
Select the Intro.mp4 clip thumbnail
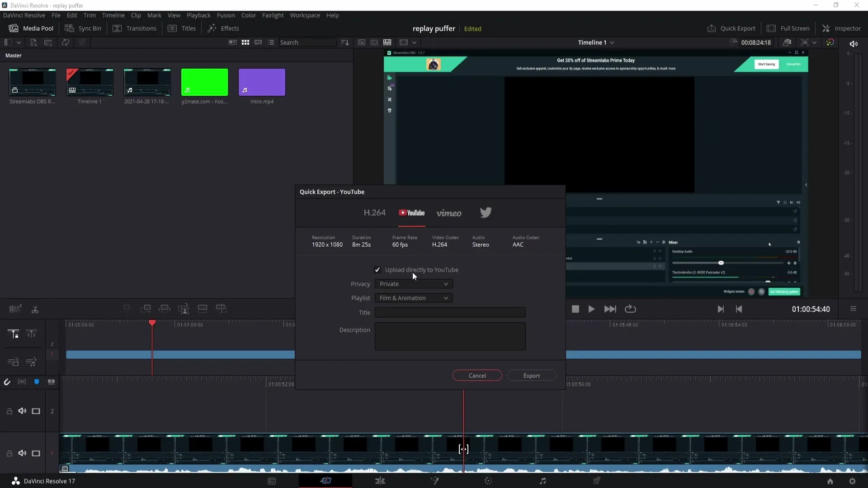click(x=262, y=82)
